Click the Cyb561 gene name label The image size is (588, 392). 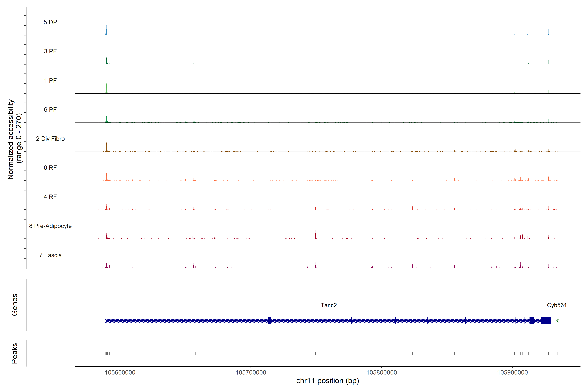(x=557, y=305)
